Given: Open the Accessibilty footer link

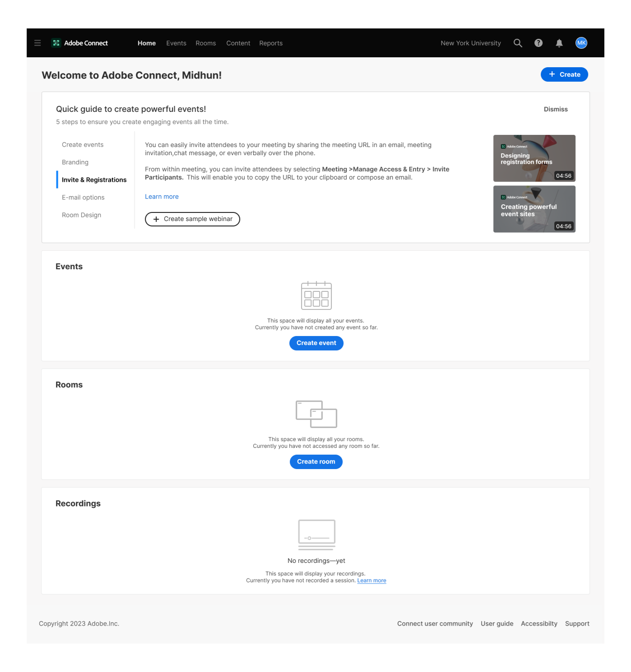Looking at the screenshot, I should [x=539, y=624].
